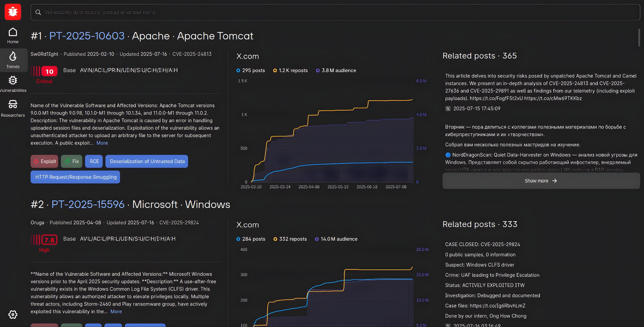Click CVE-2025-24813 identifier text

[192, 54]
